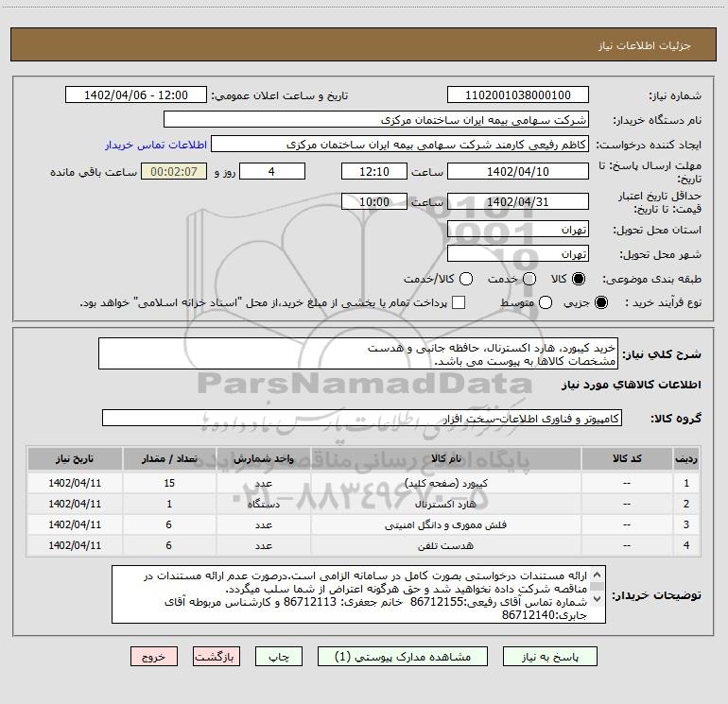This screenshot has height=704, width=728.
Task: Click the جزئیات اطلاعات نیاز page title
Action: (x=645, y=45)
